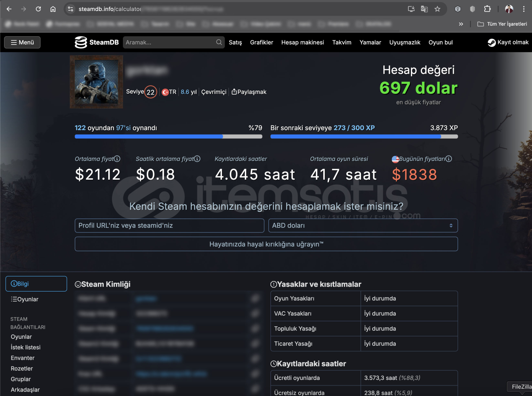The width and height of the screenshot is (532, 396).
Task: Select the Oyunlar sidebar tab with list icon
Action: tap(25, 299)
